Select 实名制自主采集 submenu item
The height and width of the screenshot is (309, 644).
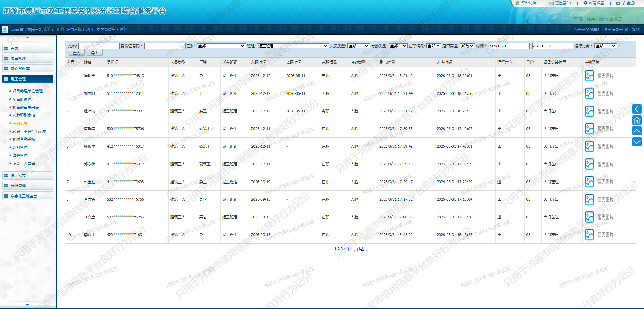(26, 107)
